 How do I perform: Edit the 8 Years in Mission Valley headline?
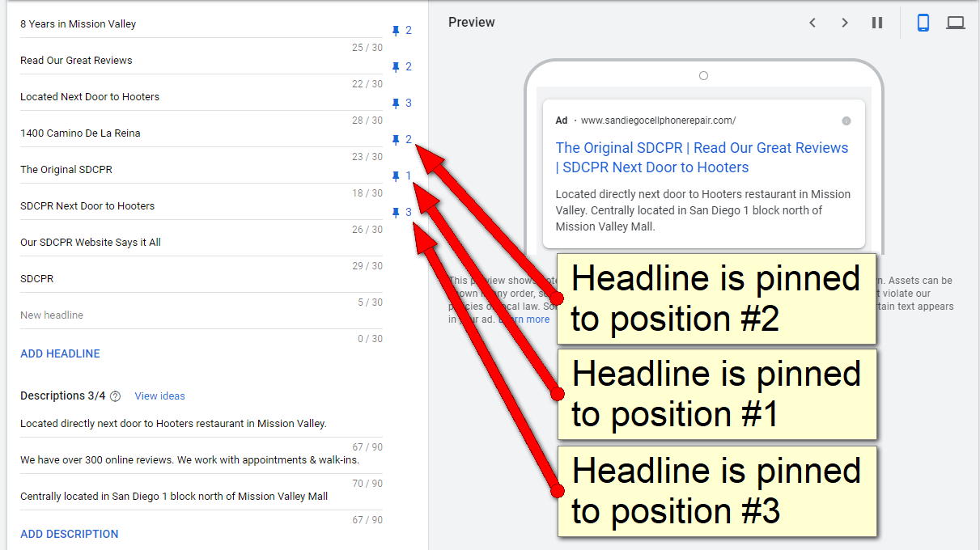point(202,24)
